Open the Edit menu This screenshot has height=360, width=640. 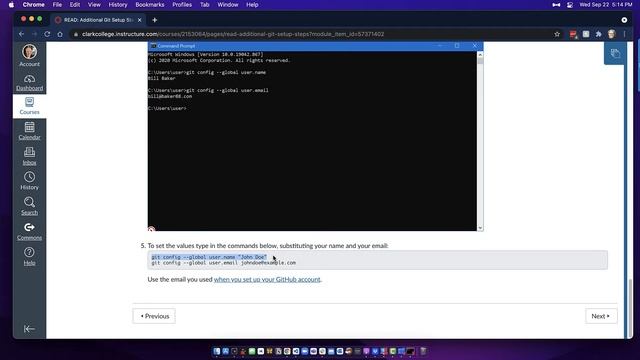pyautogui.click(x=75, y=5)
